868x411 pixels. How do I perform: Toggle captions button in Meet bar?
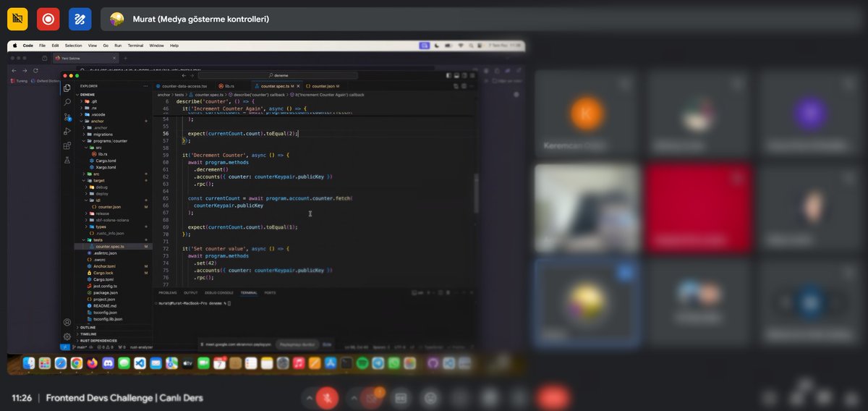coord(401,397)
